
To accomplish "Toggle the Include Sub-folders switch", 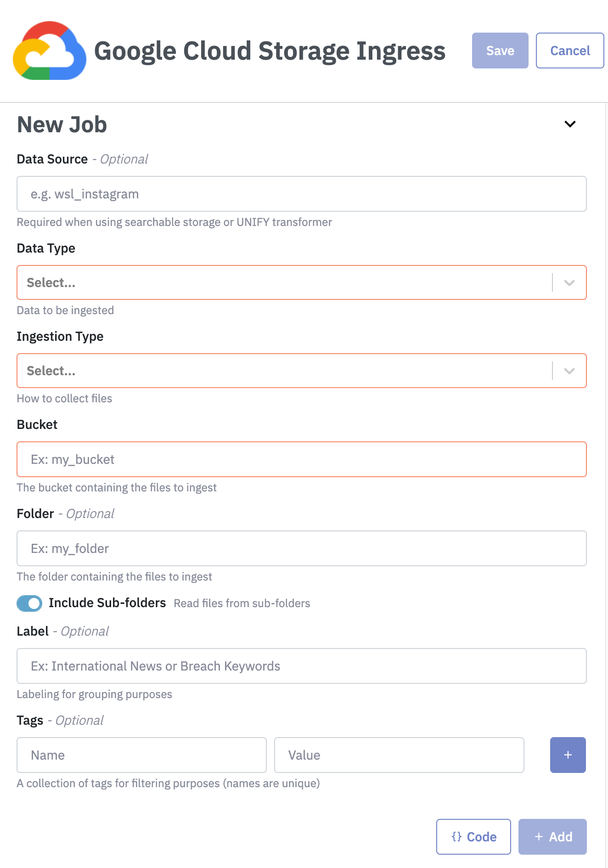I will (x=29, y=603).
